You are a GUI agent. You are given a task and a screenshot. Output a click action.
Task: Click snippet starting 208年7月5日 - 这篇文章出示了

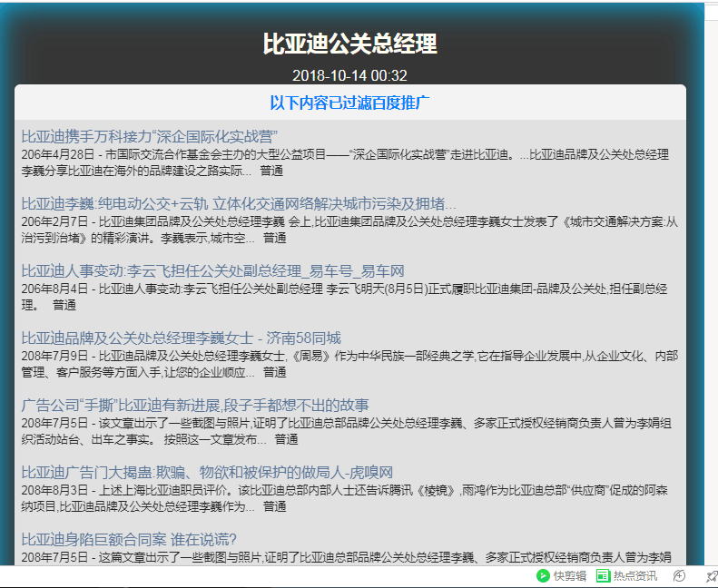click(x=346, y=557)
